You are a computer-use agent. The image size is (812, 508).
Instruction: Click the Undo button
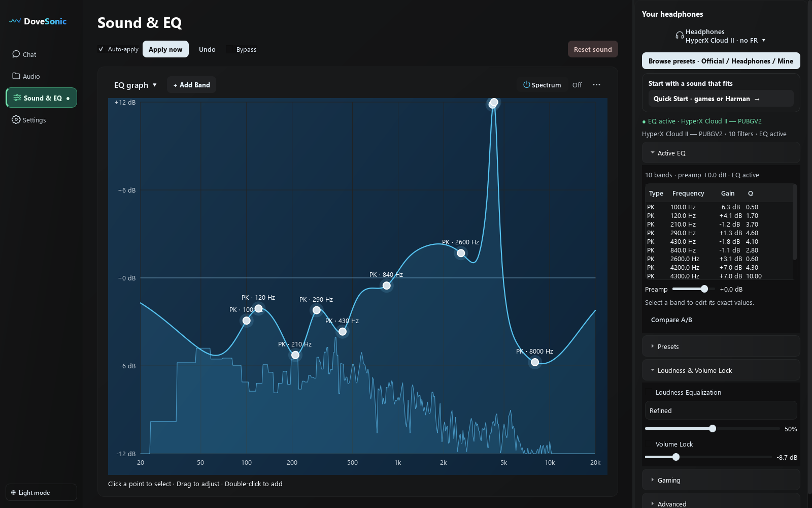[x=207, y=49]
